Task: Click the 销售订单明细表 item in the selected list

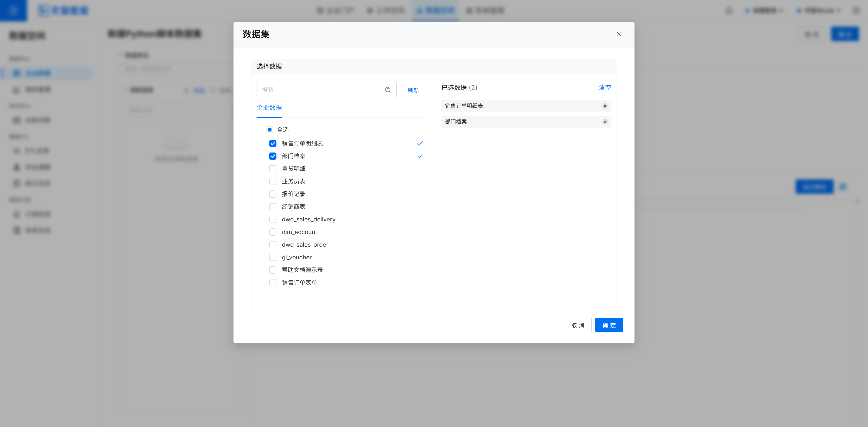Action: click(x=526, y=106)
